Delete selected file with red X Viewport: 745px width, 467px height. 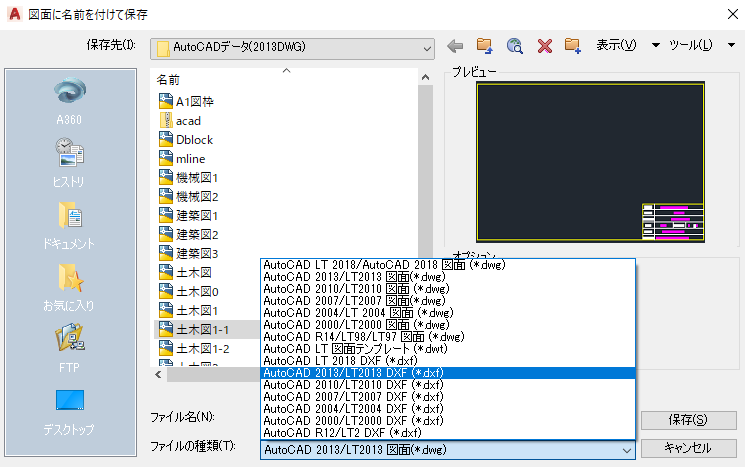pyautogui.click(x=544, y=46)
